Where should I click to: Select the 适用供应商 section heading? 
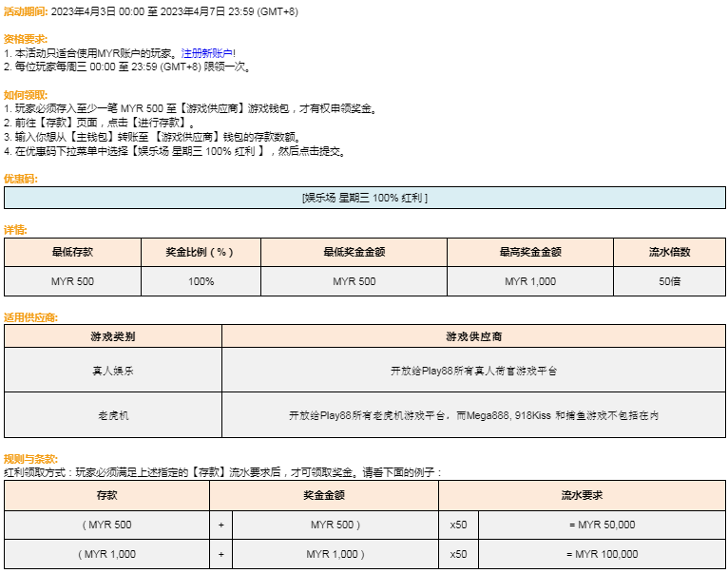pos(31,316)
